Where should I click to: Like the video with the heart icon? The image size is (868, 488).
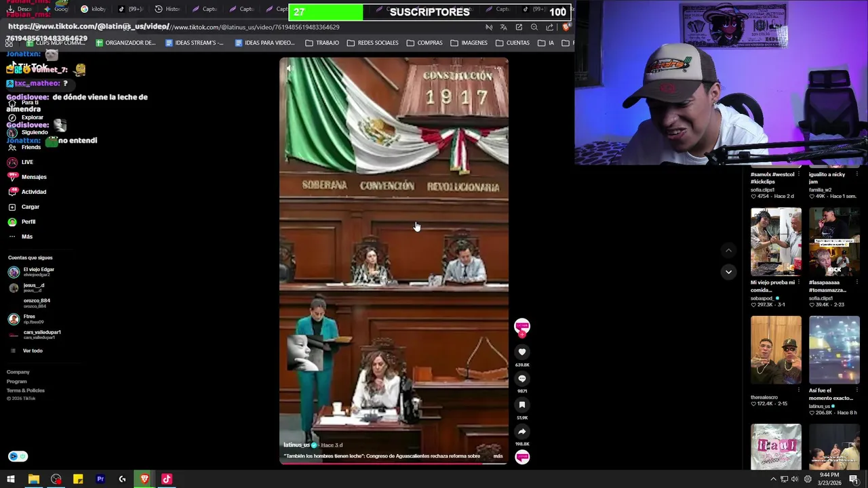[x=521, y=352]
